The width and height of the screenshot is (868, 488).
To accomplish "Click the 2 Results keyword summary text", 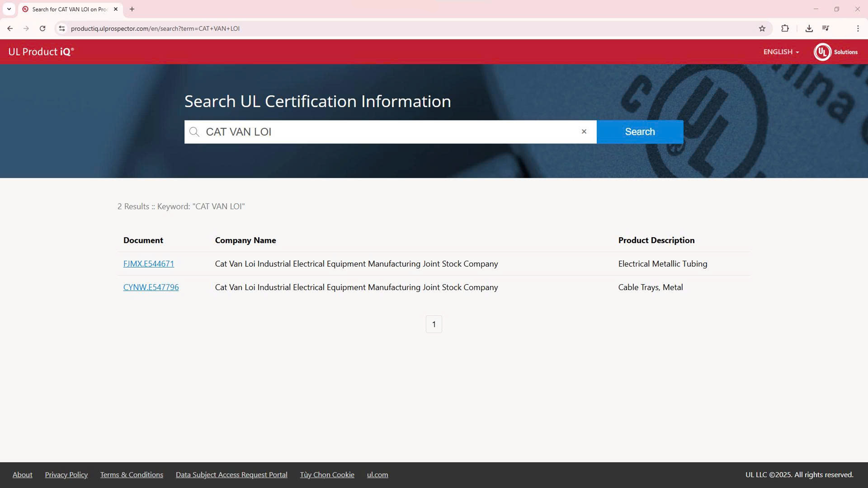I will coord(181,206).
